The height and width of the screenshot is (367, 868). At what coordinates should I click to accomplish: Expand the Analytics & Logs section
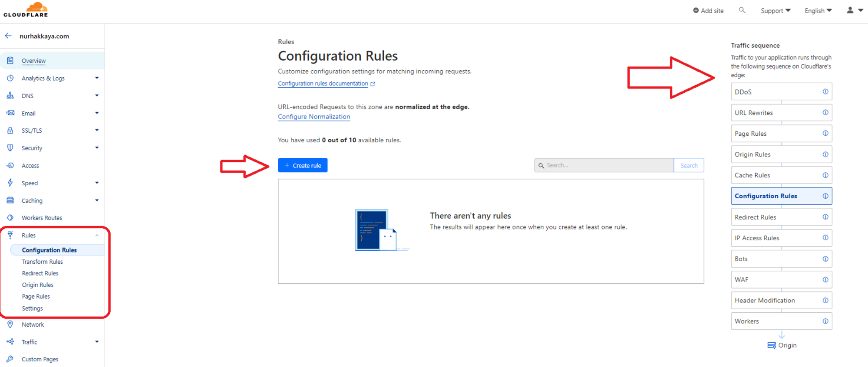point(97,78)
